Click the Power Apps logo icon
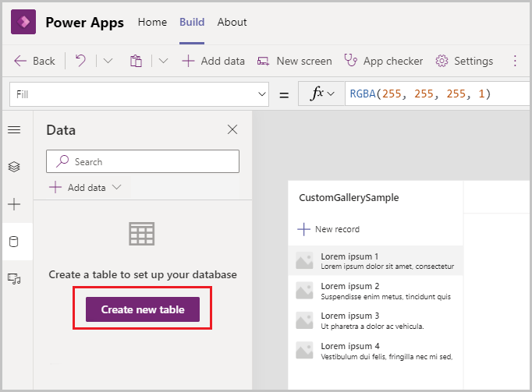 coord(23,23)
